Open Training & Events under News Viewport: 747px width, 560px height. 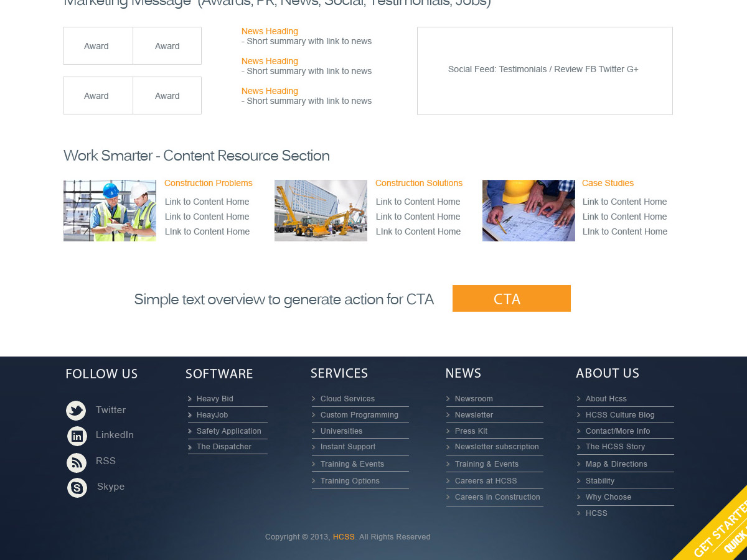pos(487,464)
